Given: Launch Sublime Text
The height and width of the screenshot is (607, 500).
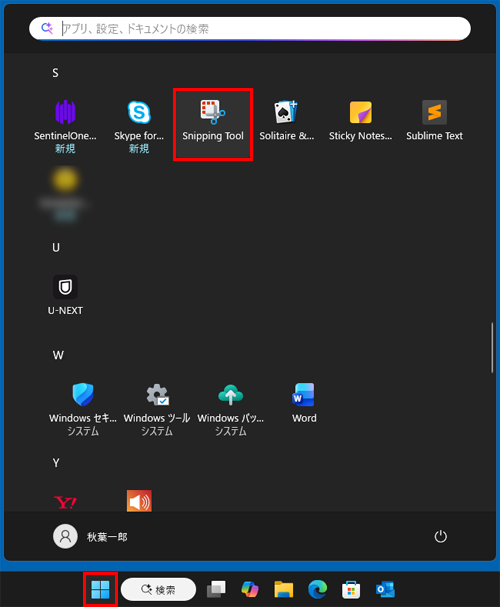Looking at the screenshot, I should point(434,121).
